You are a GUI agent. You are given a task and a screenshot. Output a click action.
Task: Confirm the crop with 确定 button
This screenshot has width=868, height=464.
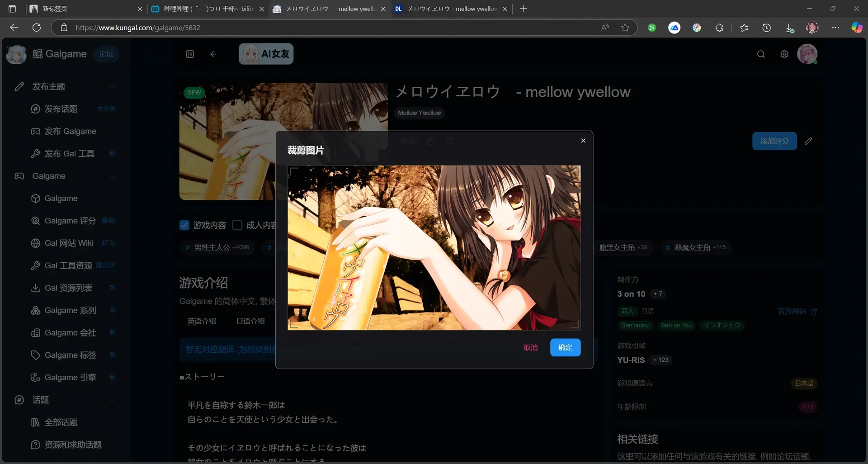pos(565,347)
